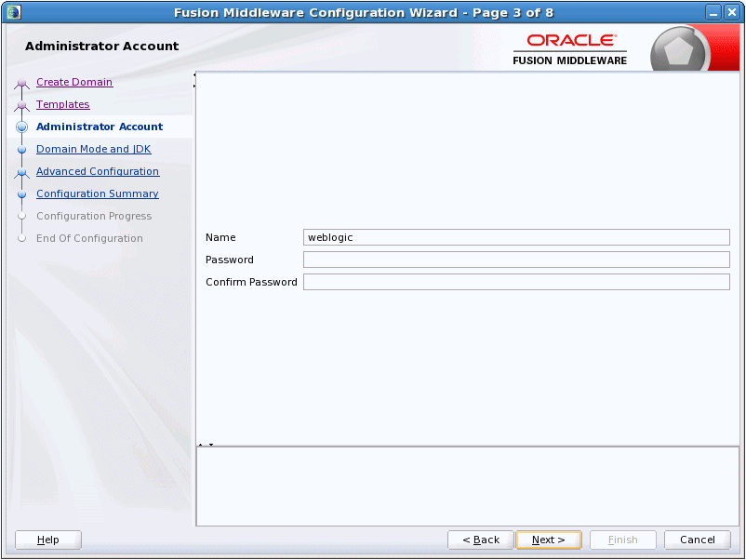The width and height of the screenshot is (746, 560).
Task: Select the Administrator Account step label
Action: [100, 127]
